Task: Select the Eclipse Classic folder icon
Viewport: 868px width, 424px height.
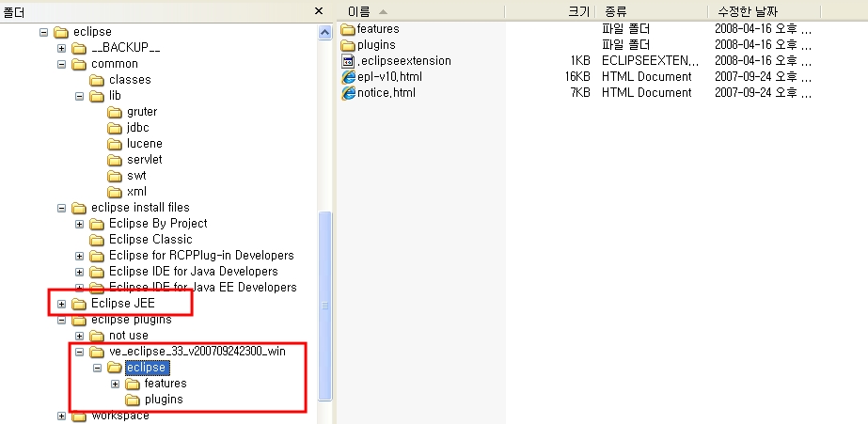Action: pyautogui.click(x=98, y=241)
